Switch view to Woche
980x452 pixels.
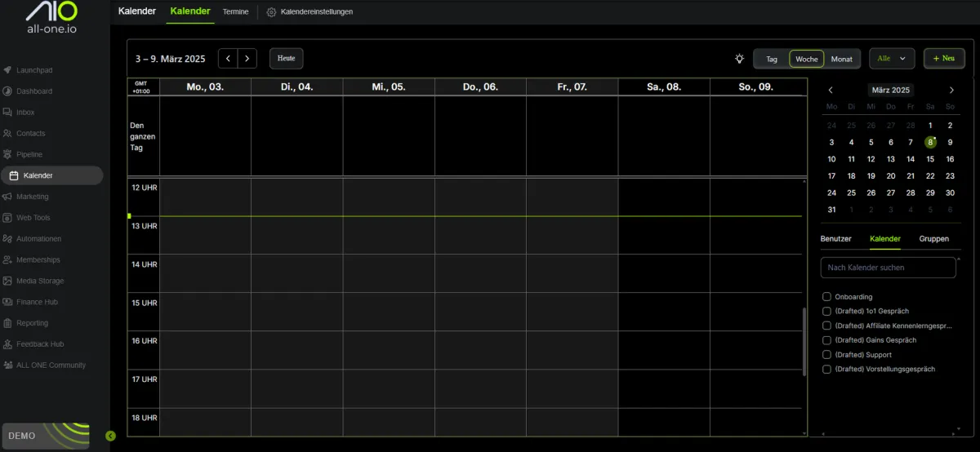(x=807, y=60)
